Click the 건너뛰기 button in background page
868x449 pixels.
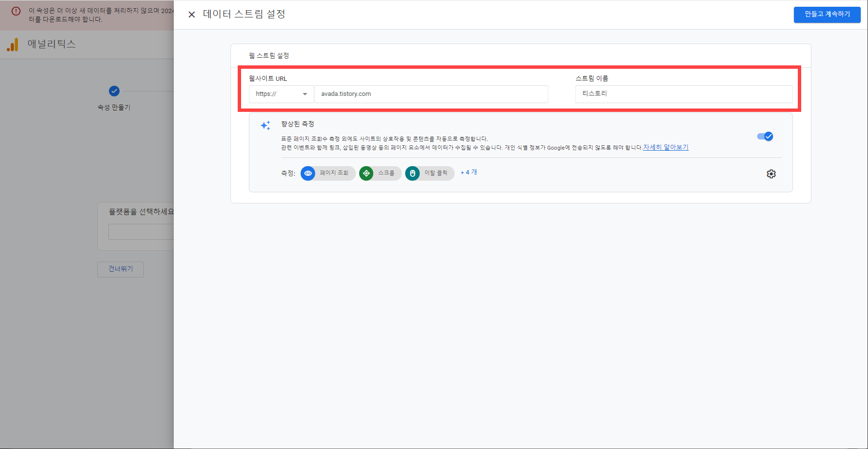[121, 269]
